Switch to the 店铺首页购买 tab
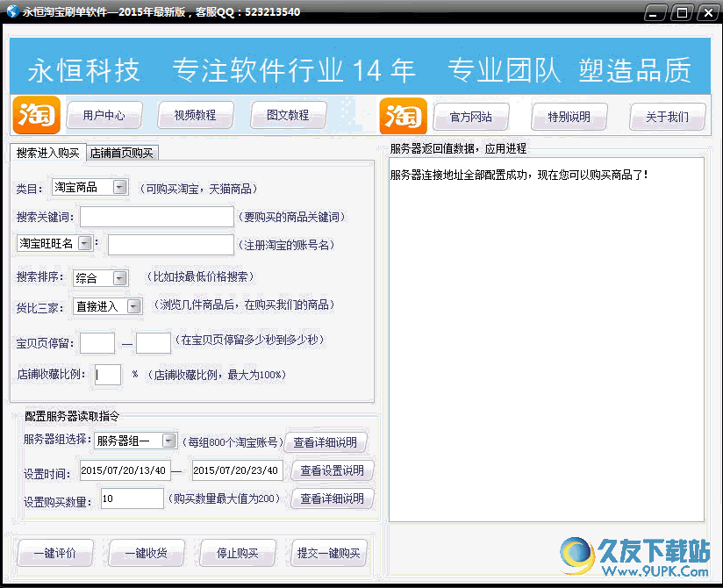723x588 pixels. (122, 153)
